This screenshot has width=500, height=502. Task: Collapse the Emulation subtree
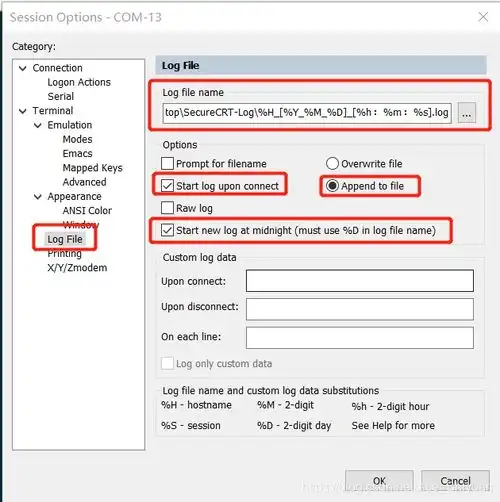pyautogui.click(x=38, y=125)
